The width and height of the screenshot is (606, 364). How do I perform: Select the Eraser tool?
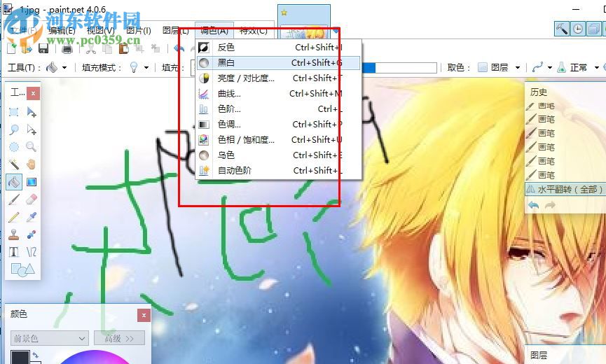(32, 199)
